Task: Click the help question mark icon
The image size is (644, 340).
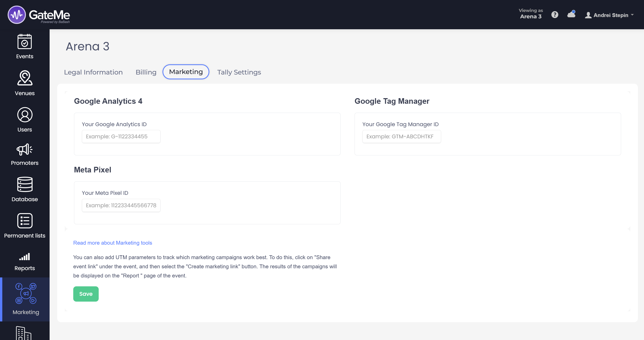Action: pyautogui.click(x=555, y=15)
